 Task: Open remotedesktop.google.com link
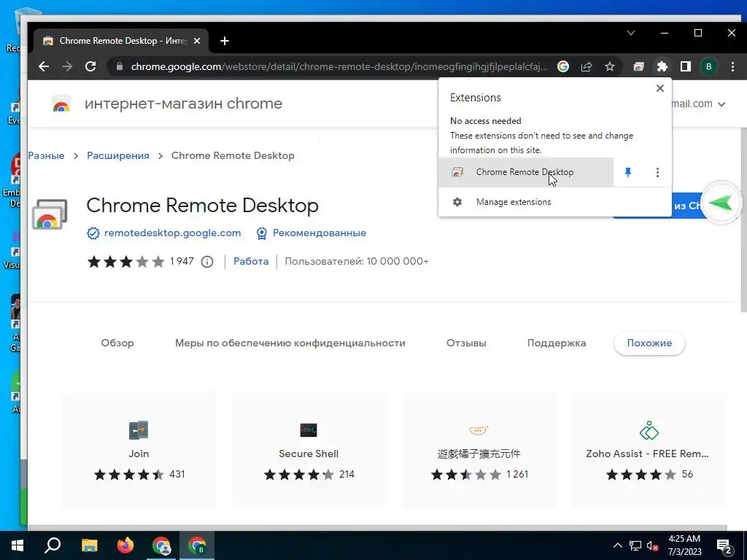pyautogui.click(x=172, y=233)
